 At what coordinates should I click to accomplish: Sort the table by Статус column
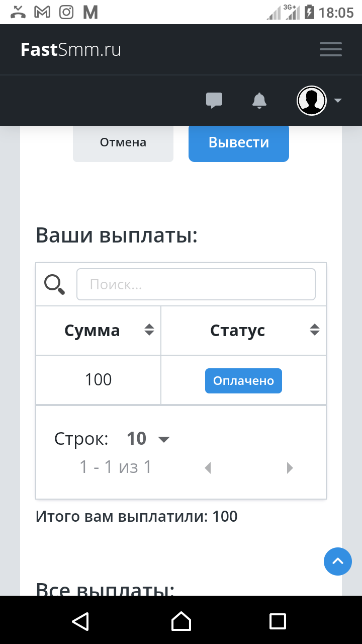click(315, 330)
